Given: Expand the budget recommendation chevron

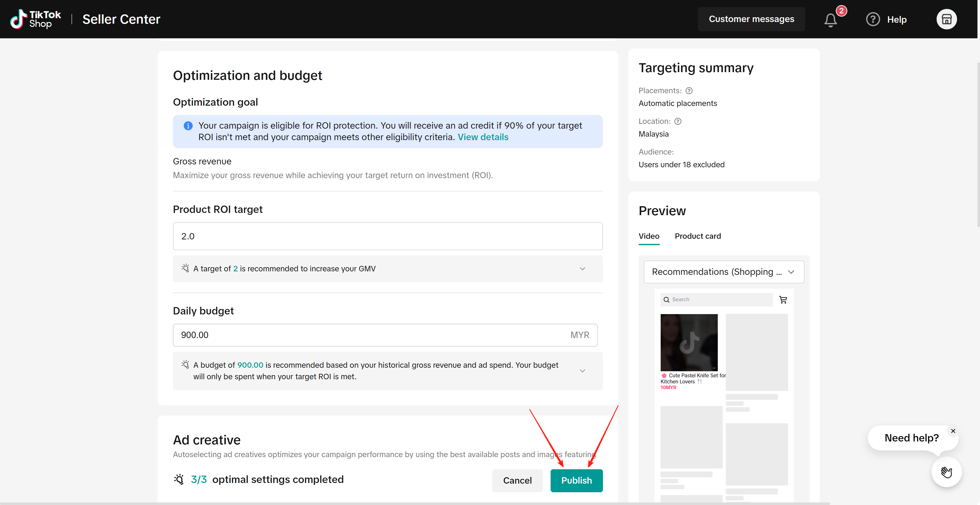Looking at the screenshot, I should tap(582, 371).
